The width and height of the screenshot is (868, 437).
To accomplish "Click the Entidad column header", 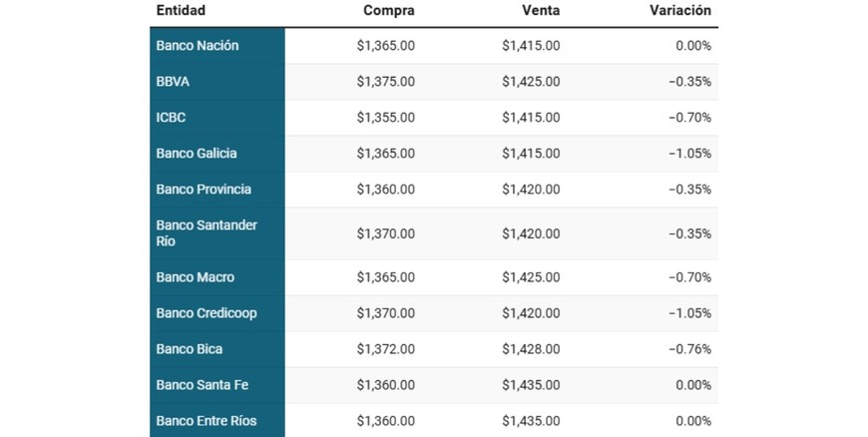I will point(181,11).
